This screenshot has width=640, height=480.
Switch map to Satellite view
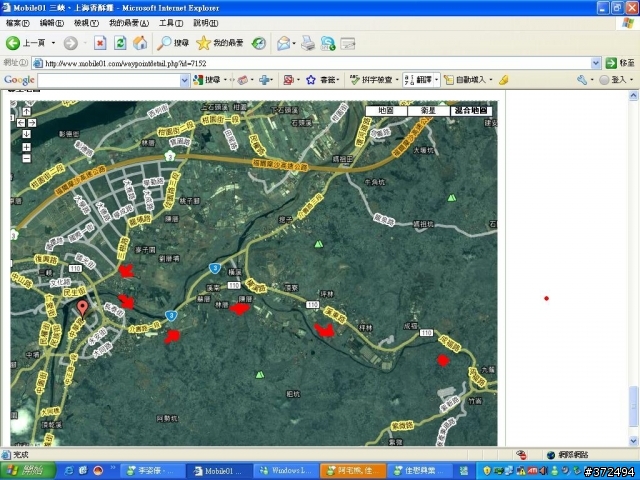429,111
